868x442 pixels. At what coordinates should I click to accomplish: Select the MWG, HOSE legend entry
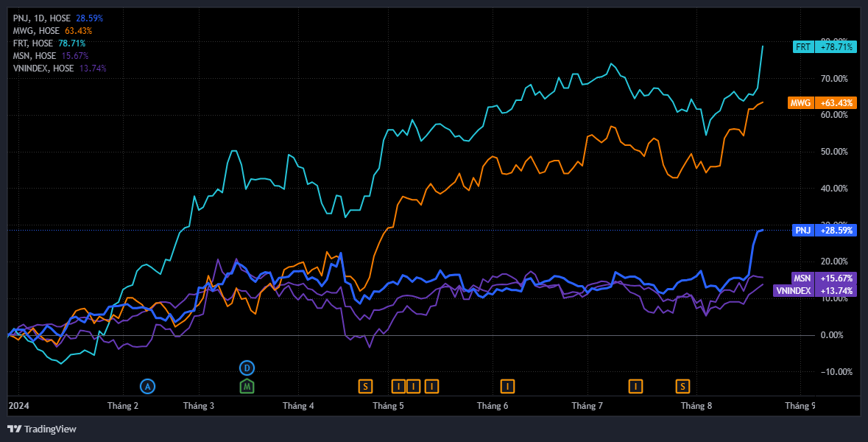click(x=52, y=31)
